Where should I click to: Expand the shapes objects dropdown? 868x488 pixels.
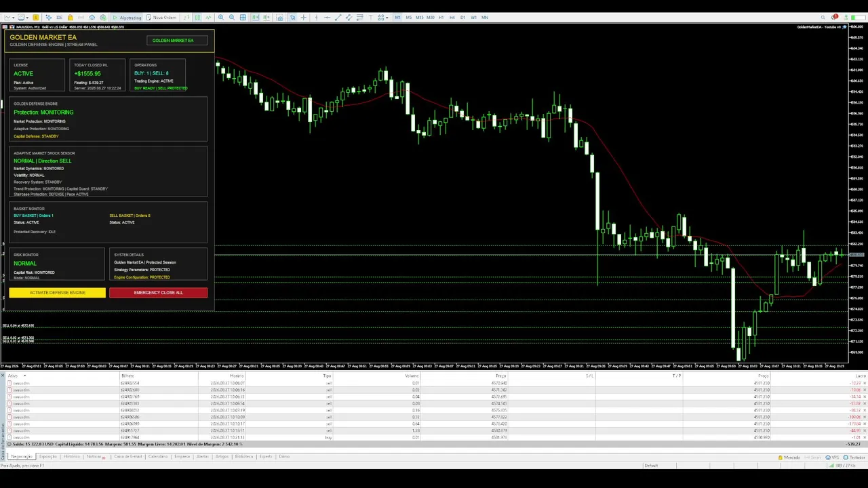tap(387, 18)
